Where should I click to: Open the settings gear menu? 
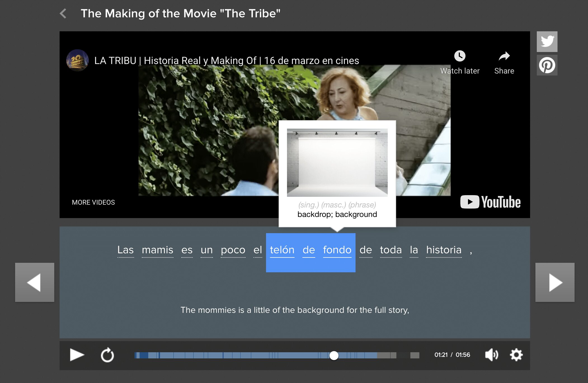coord(516,355)
